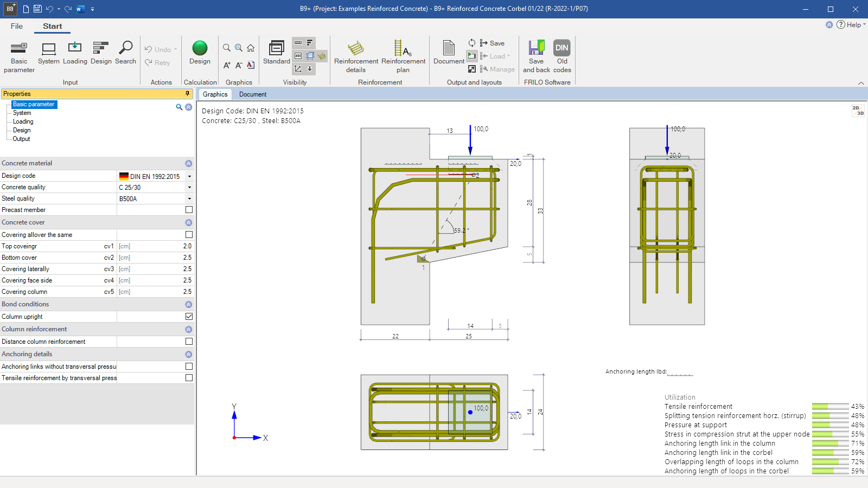
Task: Tick Anchoring links without transversal pressure
Action: pyautogui.click(x=189, y=366)
